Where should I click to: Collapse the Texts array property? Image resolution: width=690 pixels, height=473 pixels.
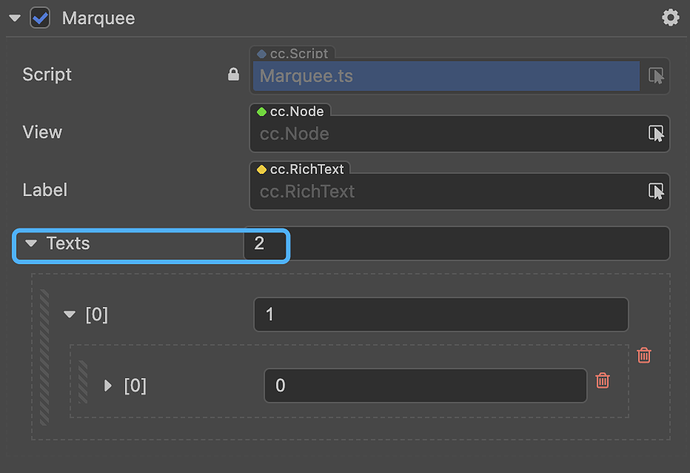point(32,243)
